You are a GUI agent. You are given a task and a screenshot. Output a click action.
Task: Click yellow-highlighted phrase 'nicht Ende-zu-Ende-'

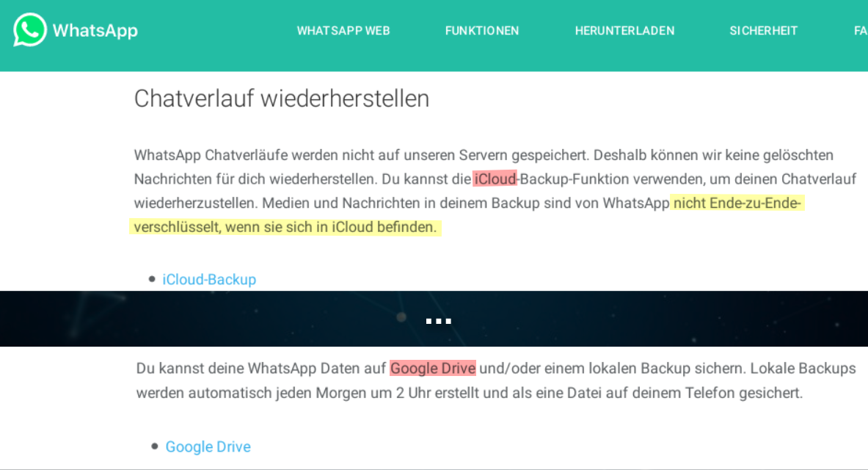pos(737,203)
